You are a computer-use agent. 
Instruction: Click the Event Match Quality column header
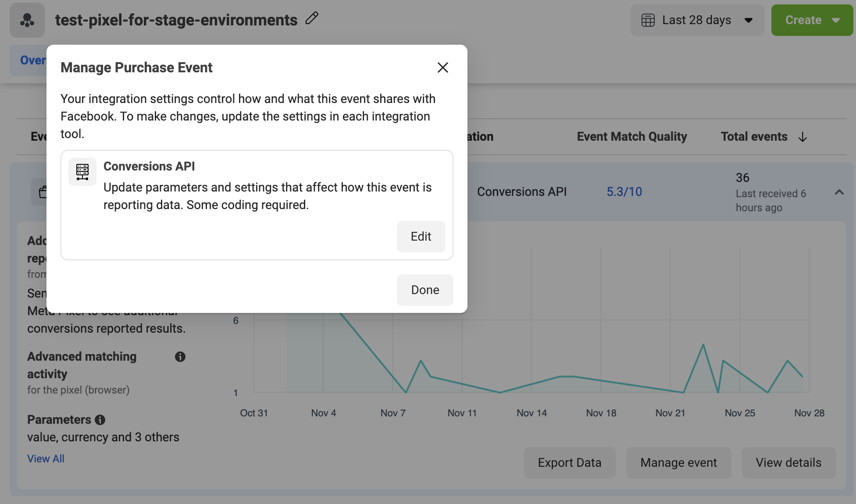click(x=632, y=137)
